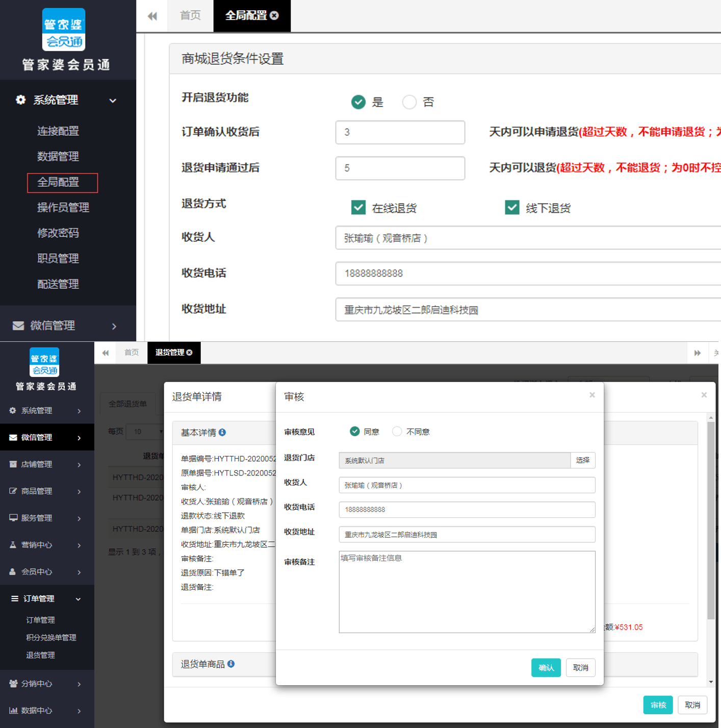Click the 订单确认收货后 days input field

[400, 132]
